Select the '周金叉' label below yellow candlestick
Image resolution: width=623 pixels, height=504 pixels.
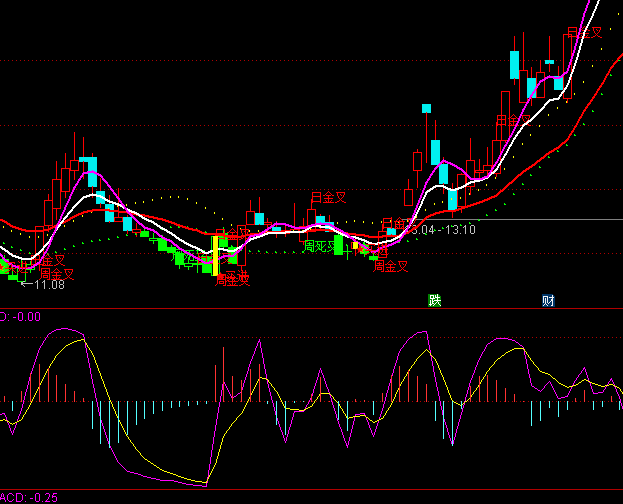pos(232,280)
